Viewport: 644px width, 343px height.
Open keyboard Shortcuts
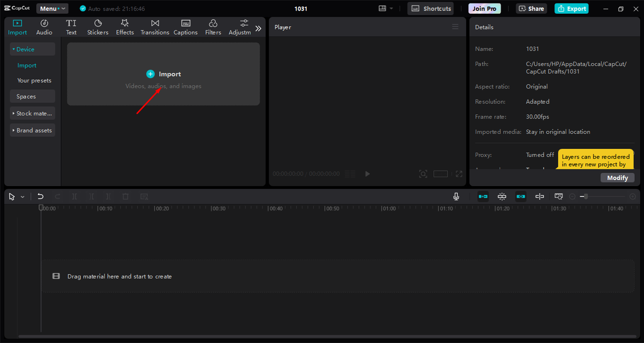(x=430, y=9)
